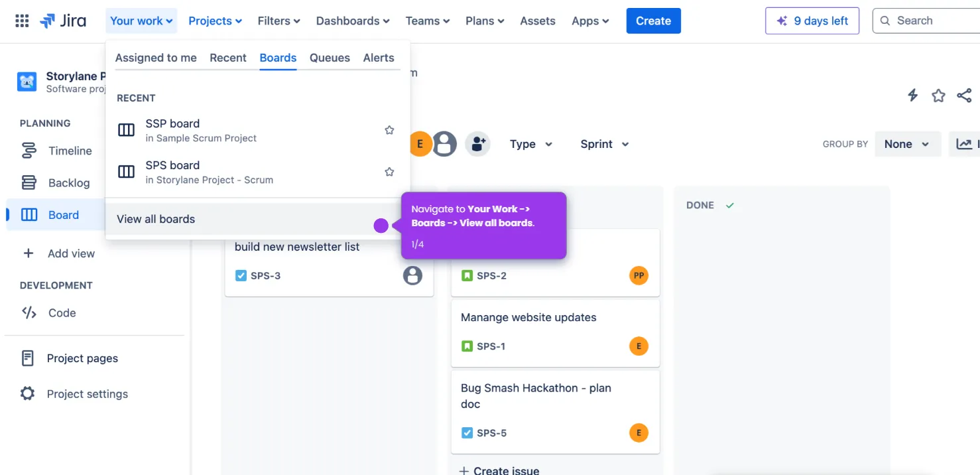This screenshot has height=475, width=980.
Task: Click the share icon
Action: pos(964,96)
